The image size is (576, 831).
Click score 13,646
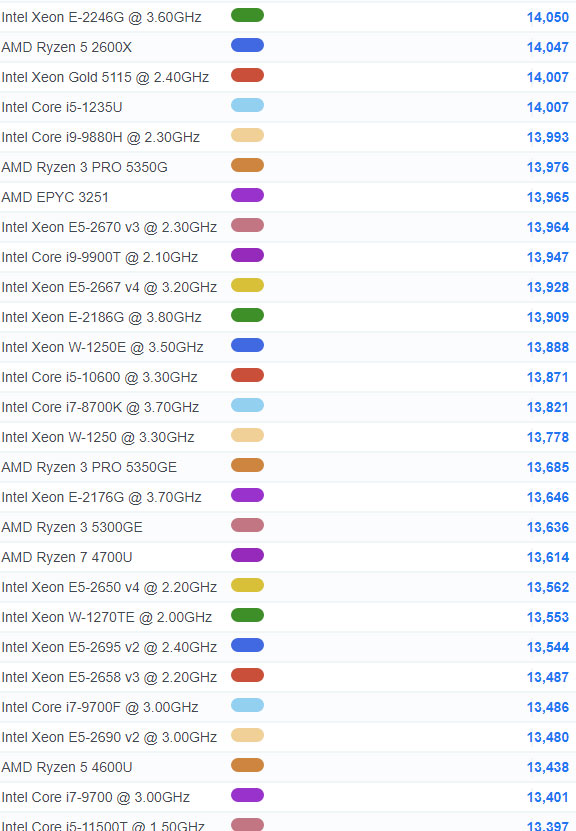(547, 497)
